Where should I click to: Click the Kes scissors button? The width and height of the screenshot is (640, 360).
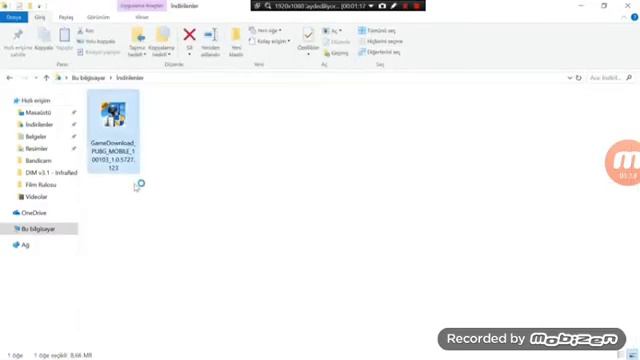86,31
